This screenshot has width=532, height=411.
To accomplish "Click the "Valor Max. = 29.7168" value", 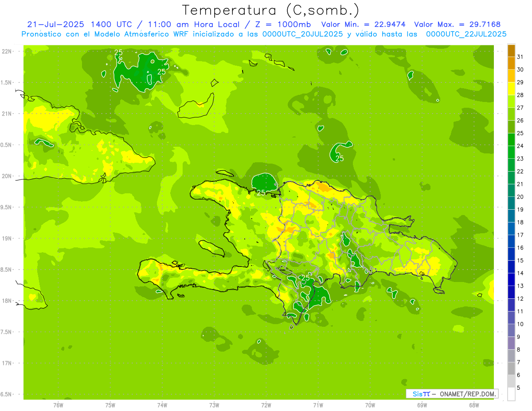I will point(458,24).
